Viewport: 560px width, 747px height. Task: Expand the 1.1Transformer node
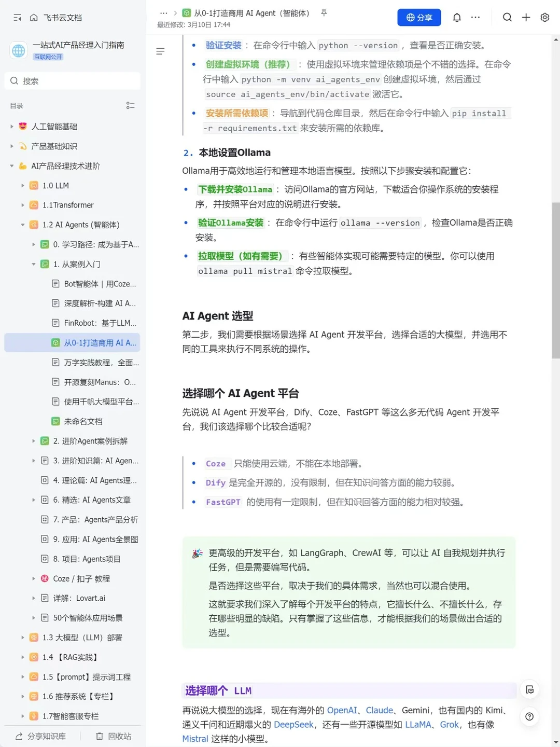tap(23, 205)
